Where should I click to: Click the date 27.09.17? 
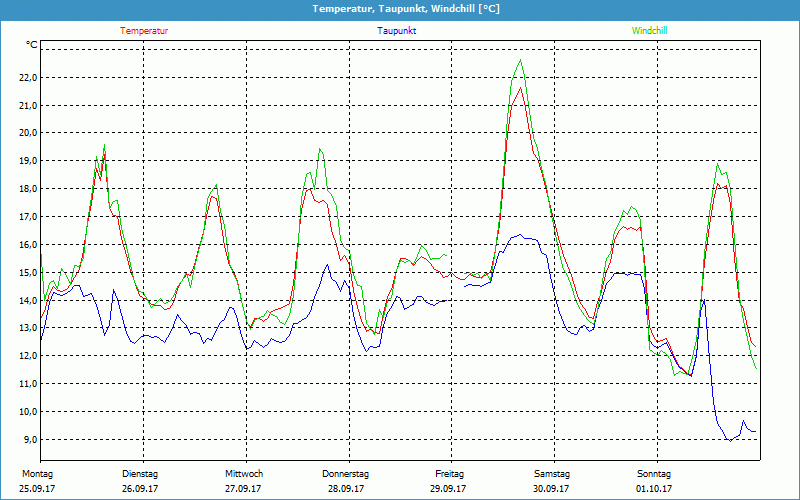(x=243, y=489)
